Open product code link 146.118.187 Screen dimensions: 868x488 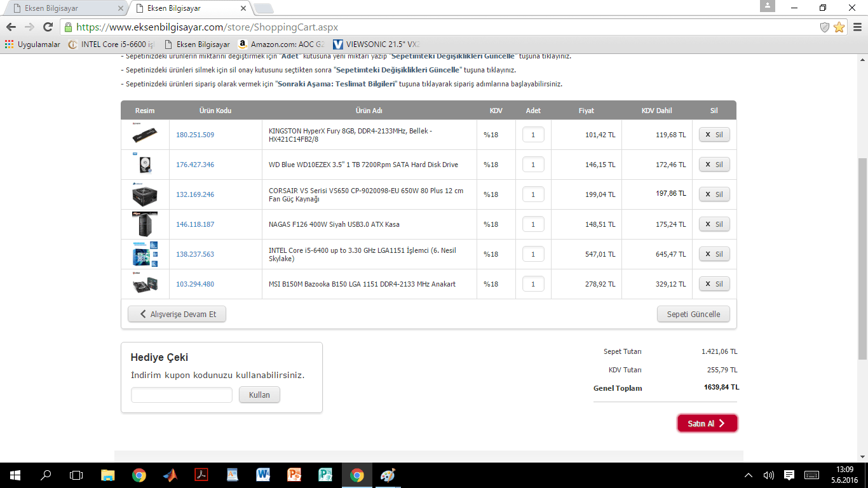click(195, 224)
